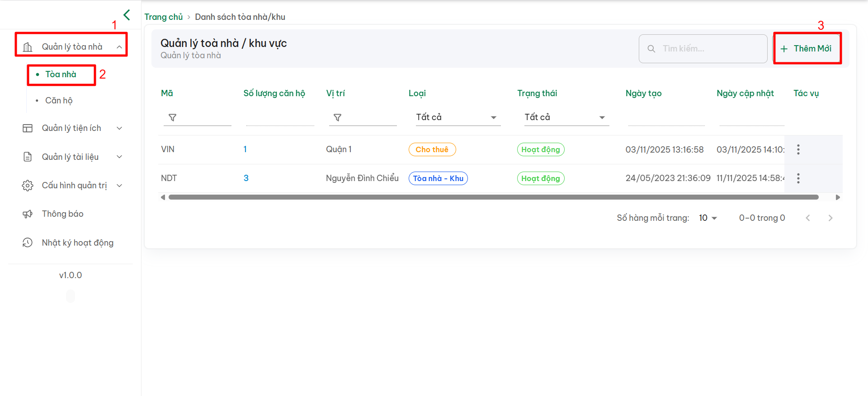This screenshot has height=396, width=868.
Task: Click the Thông báo megaphone icon
Action: (x=28, y=214)
